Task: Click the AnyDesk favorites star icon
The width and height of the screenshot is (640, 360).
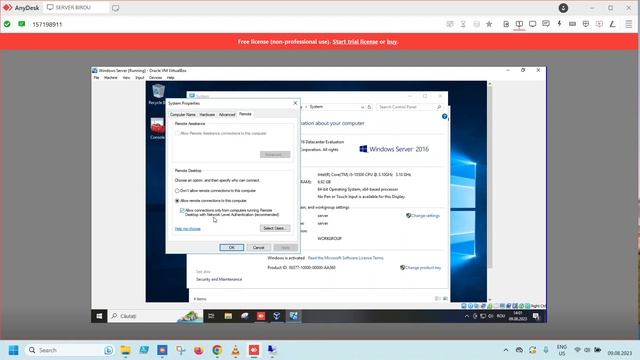Action: coord(489,24)
